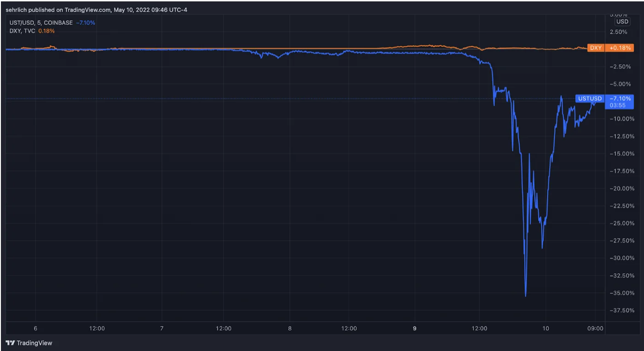Viewport: 644px width, 351px height.
Task: Click the blue USTUSD price tag
Action: click(x=589, y=98)
